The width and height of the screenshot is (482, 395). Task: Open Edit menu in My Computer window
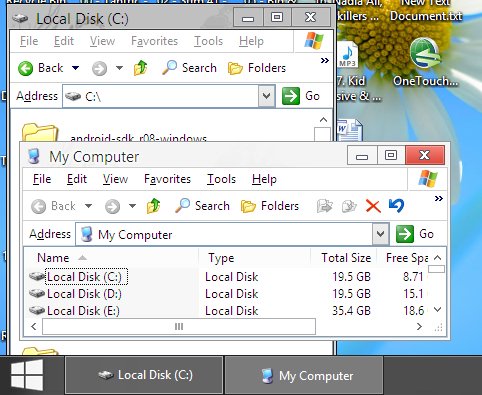(x=77, y=179)
